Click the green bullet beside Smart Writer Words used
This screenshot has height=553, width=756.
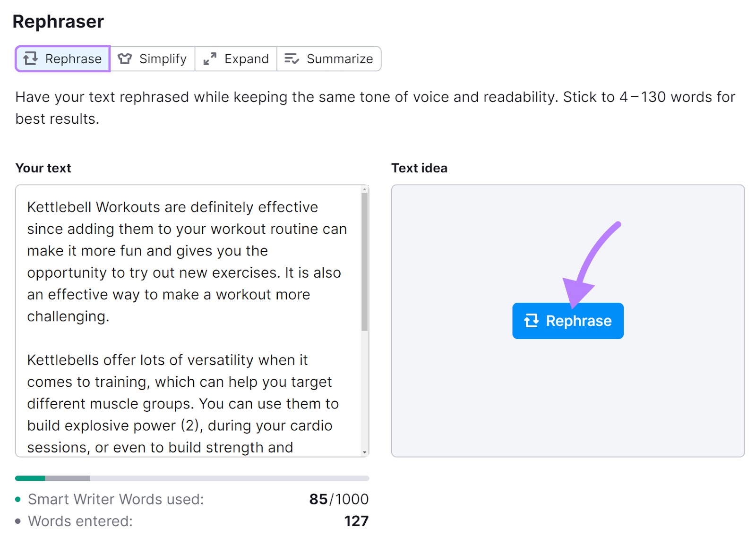click(18, 499)
